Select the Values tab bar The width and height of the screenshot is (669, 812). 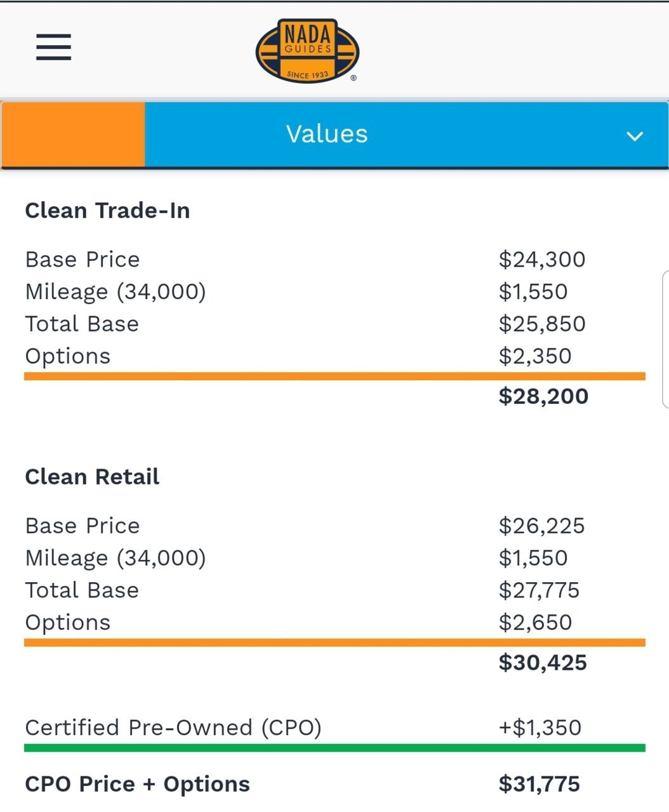[x=406, y=135]
